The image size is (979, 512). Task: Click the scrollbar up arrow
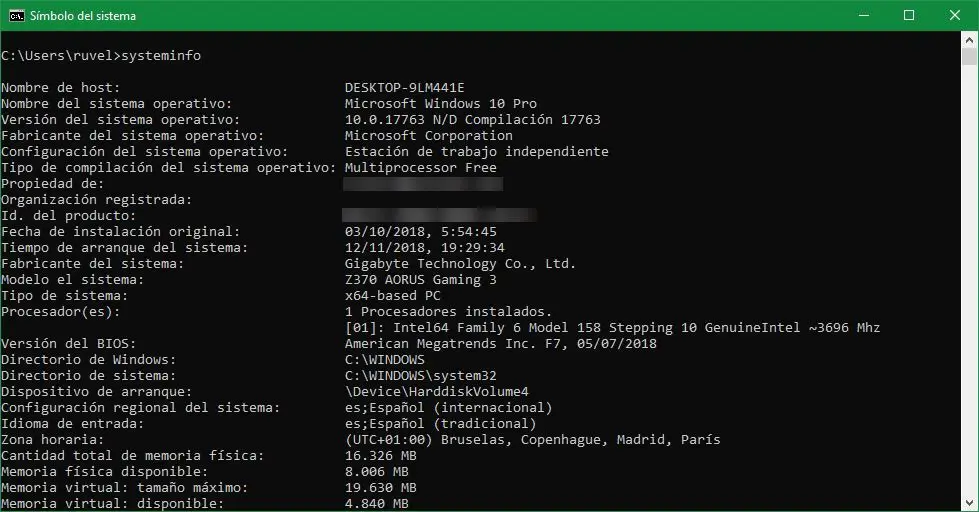click(970, 40)
